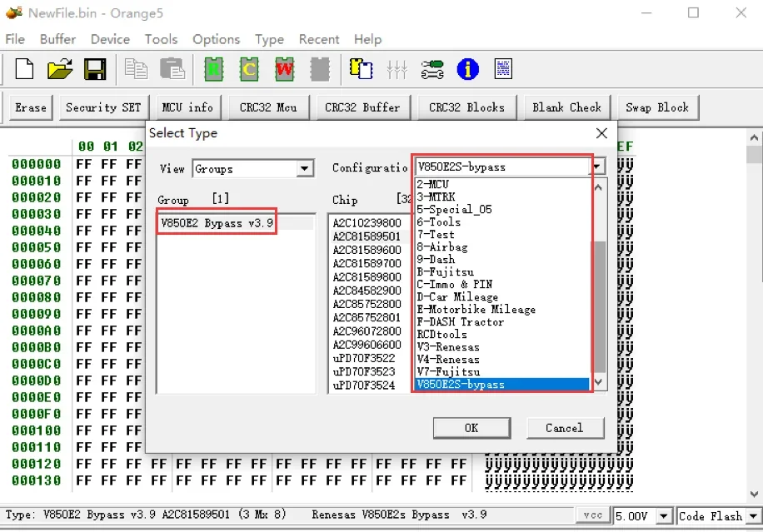Screen dimensions: 763x532
Task: Open the Buffer menu
Action: tap(57, 39)
